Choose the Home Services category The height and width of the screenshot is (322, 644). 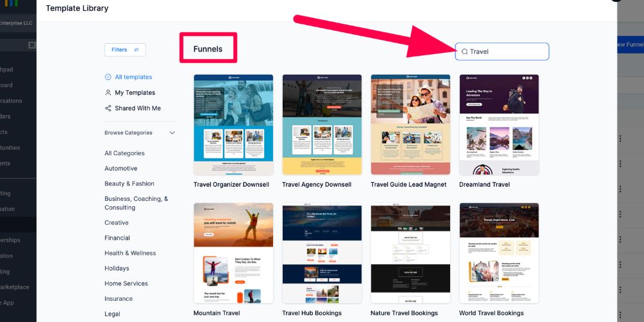tap(126, 283)
